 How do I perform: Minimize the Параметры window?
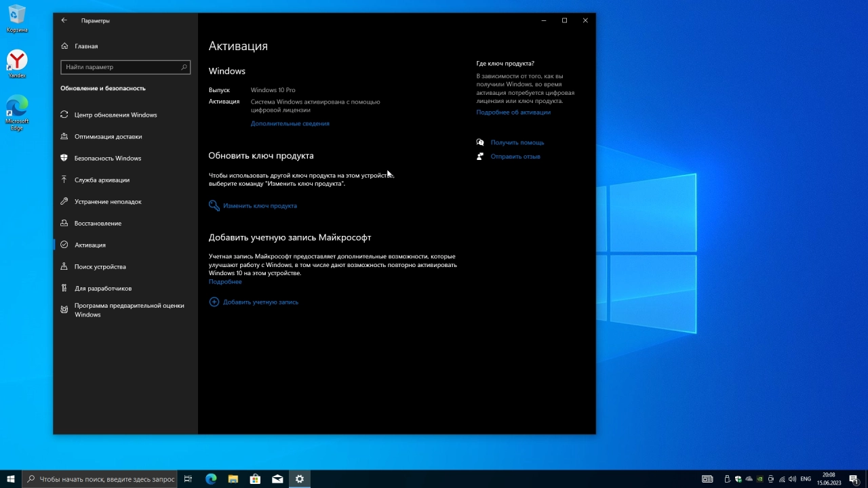point(544,20)
